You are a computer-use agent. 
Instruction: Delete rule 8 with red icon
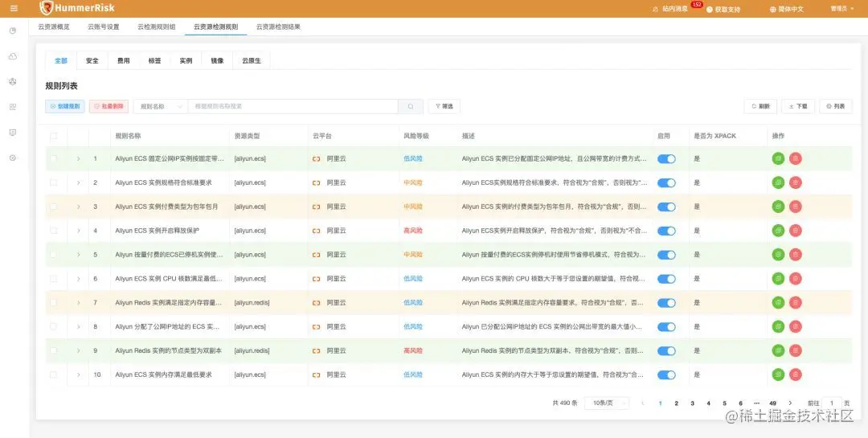796,327
